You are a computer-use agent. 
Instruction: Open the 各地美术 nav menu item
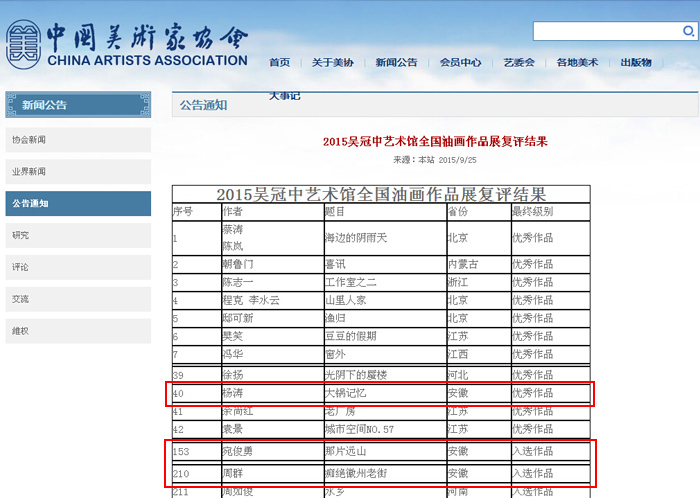click(x=577, y=62)
